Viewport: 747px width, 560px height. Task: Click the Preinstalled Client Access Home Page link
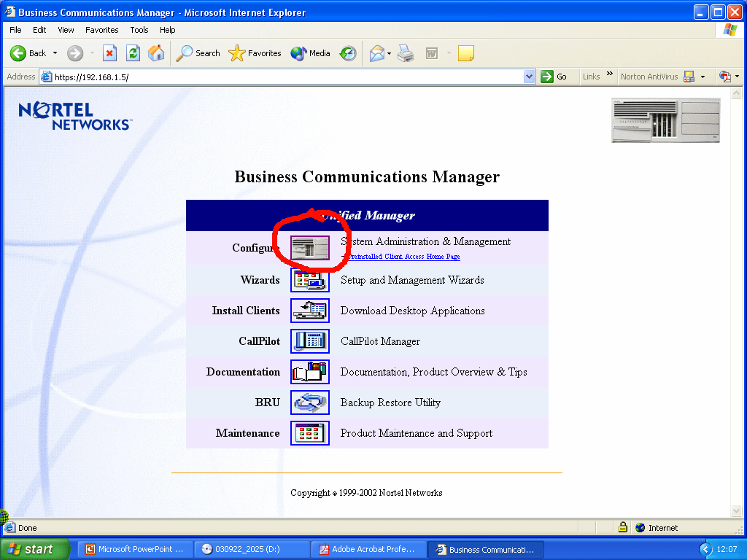404,256
